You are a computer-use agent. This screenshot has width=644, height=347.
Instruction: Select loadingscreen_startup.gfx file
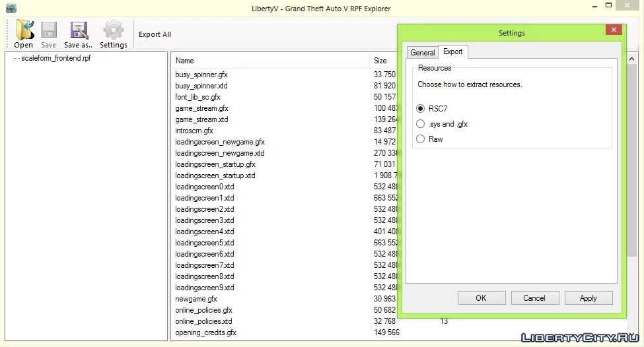pyautogui.click(x=215, y=164)
